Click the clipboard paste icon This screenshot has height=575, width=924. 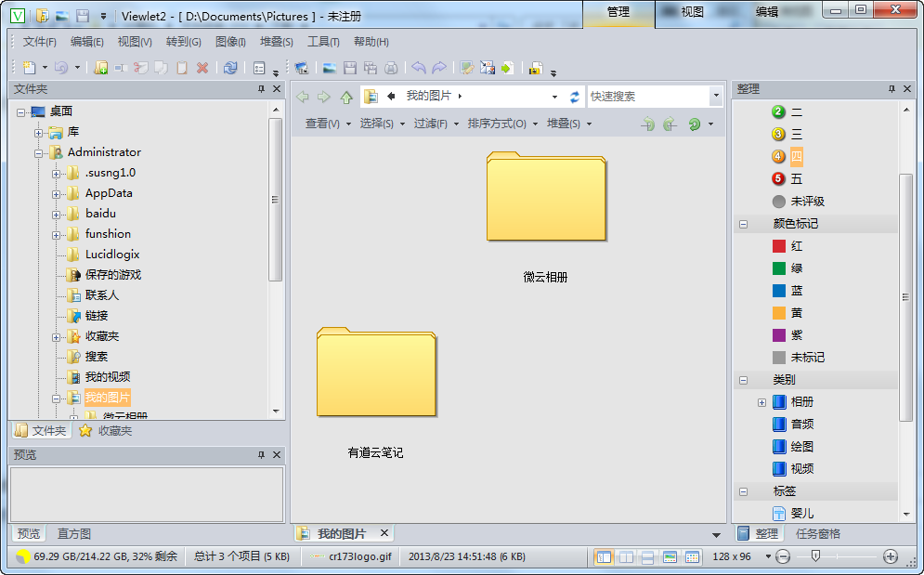(181, 68)
